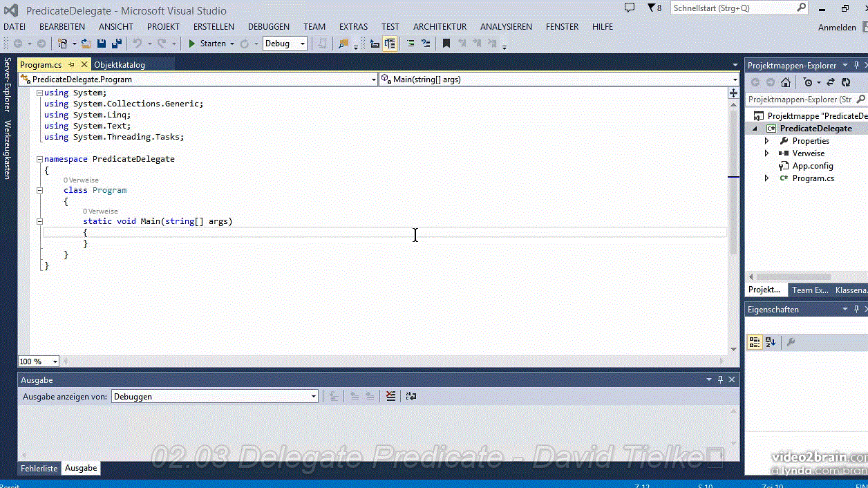Collapse the using directives block
The height and width of the screenshot is (488, 868).
pos(39,93)
